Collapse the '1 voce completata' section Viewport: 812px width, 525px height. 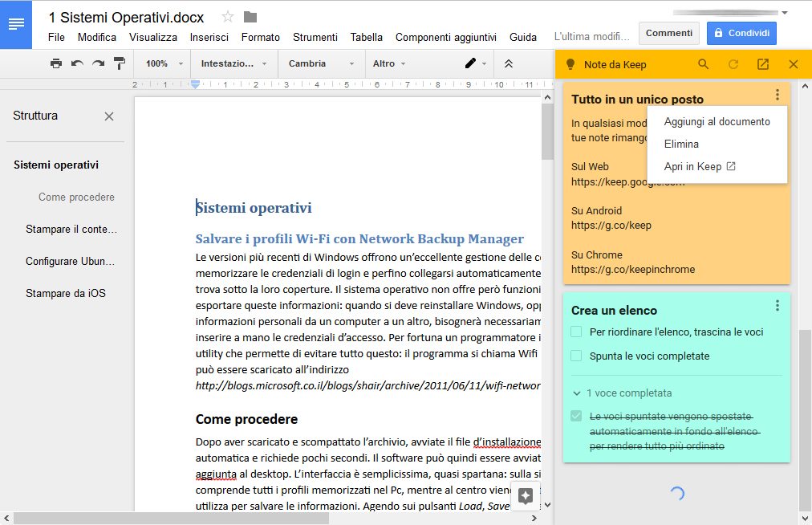[578, 393]
